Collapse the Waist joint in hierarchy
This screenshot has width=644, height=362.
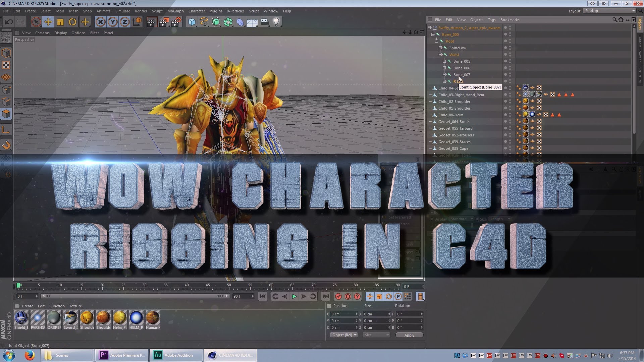pyautogui.click(x=440, y=54)
